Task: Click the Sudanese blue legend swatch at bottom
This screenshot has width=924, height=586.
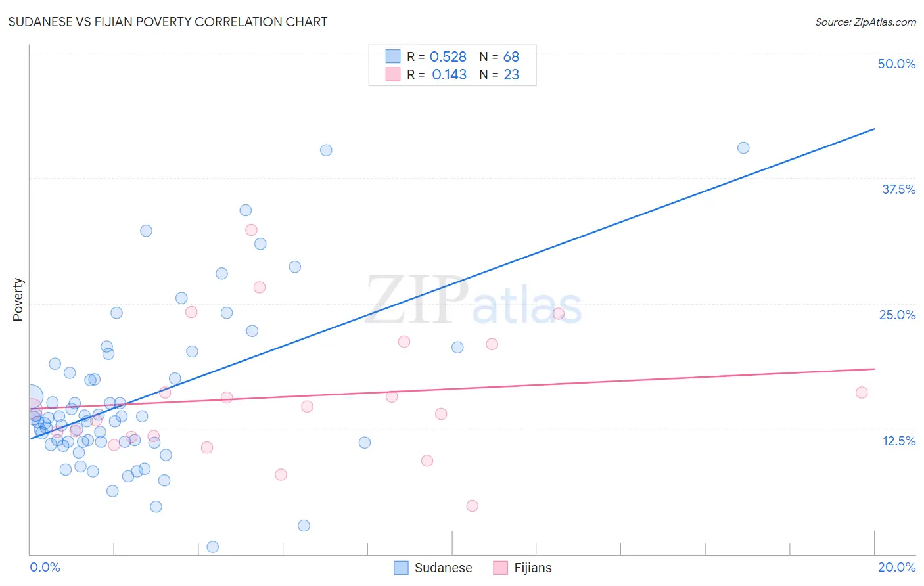Action: coord(401,568)
